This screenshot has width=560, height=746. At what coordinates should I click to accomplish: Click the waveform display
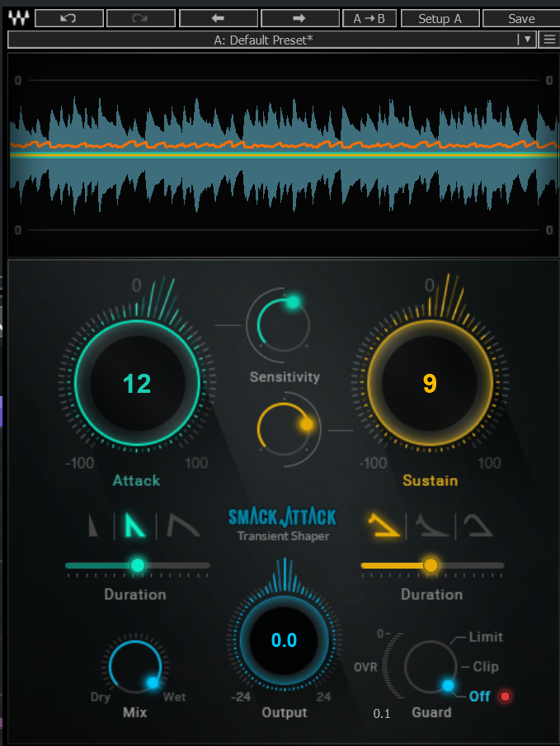[x=284, y=155]
